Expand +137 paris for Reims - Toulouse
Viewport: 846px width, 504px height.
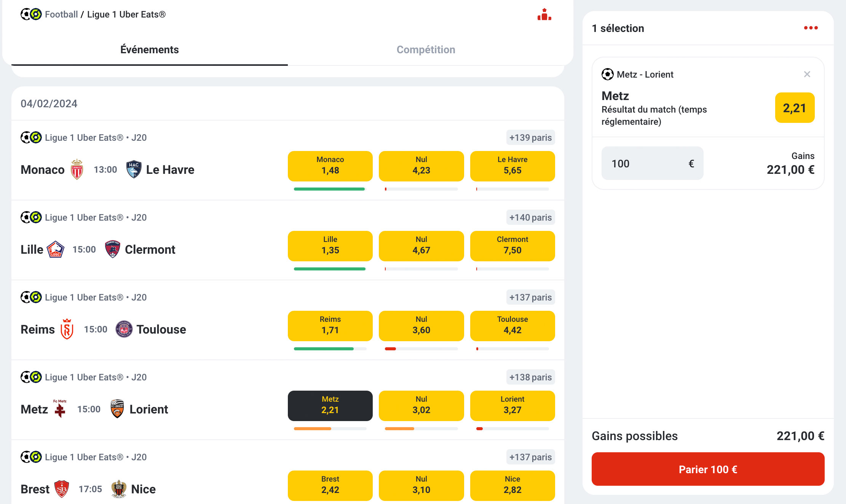point(530,297)
